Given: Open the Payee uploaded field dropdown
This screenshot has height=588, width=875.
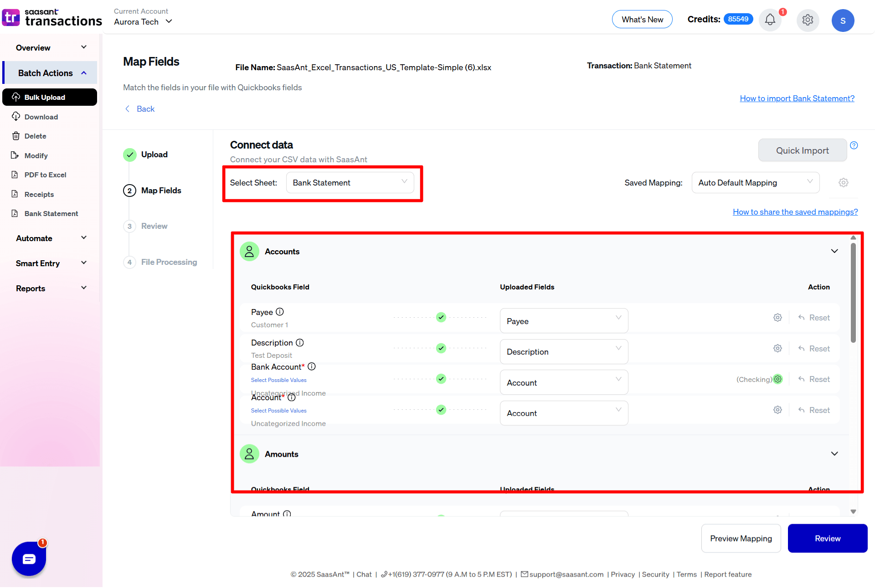Looking at the screenshot, I should point(564,321).
